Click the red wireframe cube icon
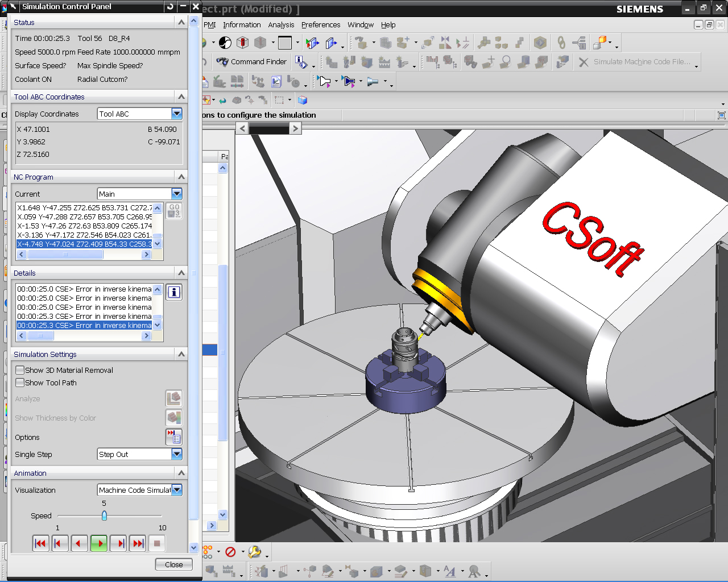Image resolution: width=728 pixels, height=582 pixels. tap(243, 43)
